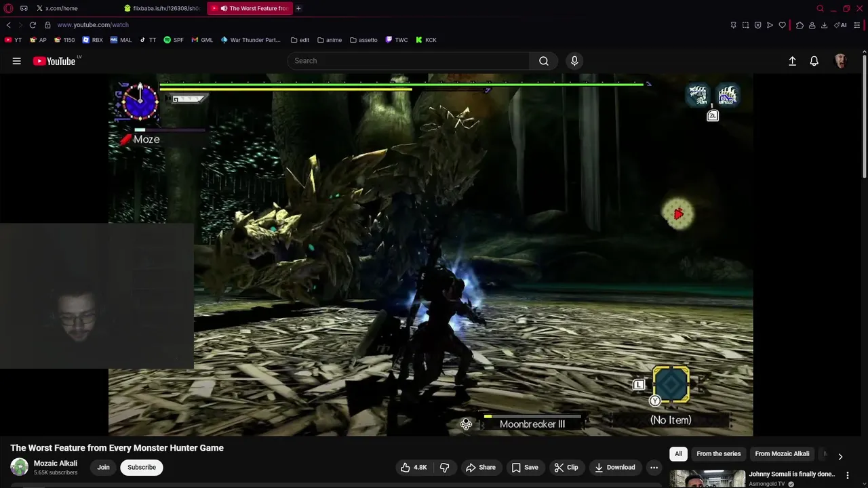Viewport: 868px width, 488px height.
Task: Go to YouTube home logo
Action: coord(54,61)
